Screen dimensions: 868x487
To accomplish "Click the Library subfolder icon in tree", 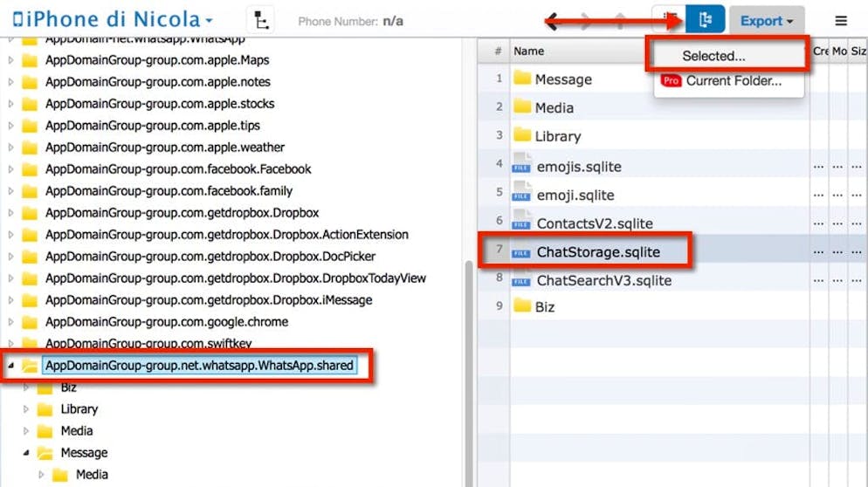I will [45, 409].
